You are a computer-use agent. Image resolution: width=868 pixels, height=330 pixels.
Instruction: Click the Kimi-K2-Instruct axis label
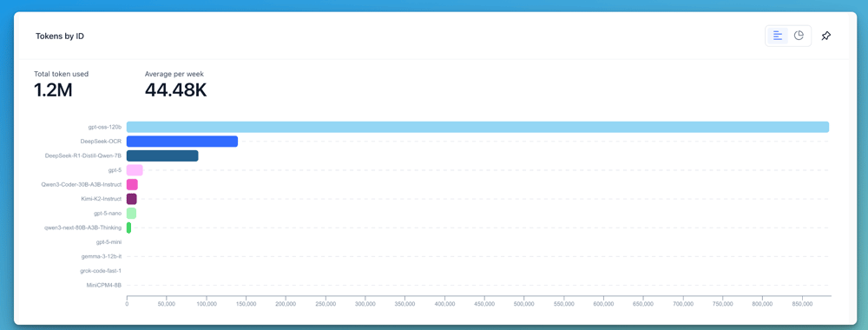(x=102, y=199)
